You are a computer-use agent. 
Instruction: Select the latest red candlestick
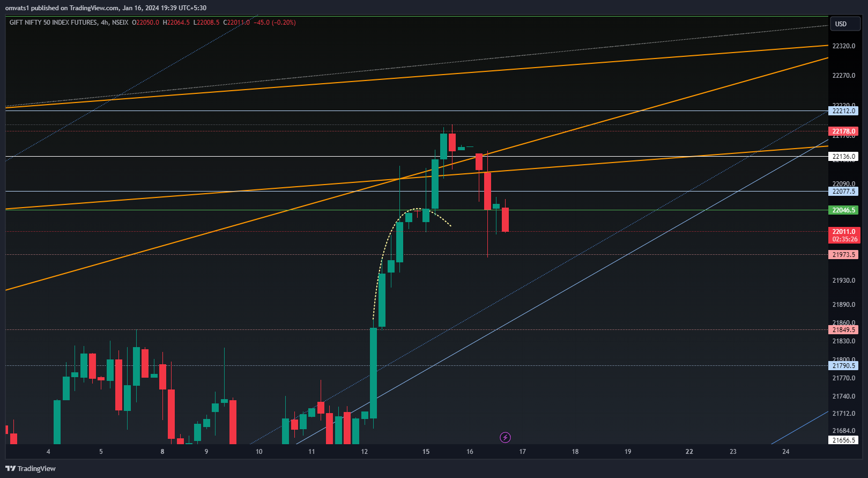[x=505, y=219]
